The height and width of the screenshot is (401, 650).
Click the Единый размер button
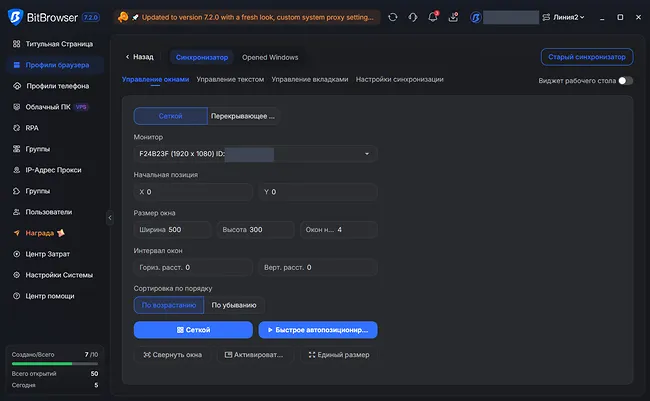pyautogui.click(x=339, y=355)
